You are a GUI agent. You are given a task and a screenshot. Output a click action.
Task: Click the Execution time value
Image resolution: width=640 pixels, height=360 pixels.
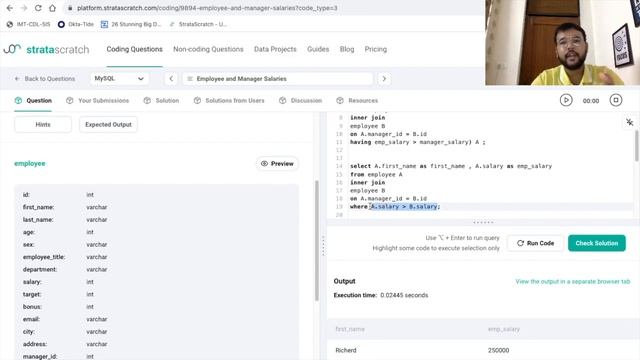pyautogui.click(x=404, y=295)
